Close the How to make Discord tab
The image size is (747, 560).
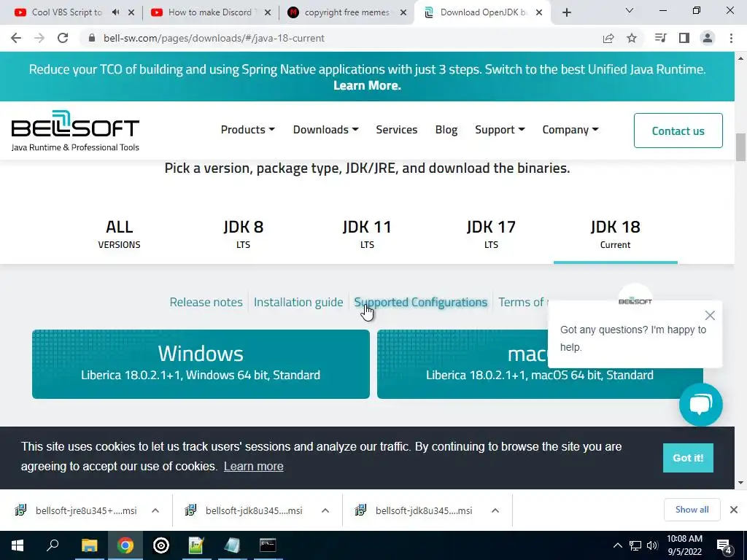(268, 12)
